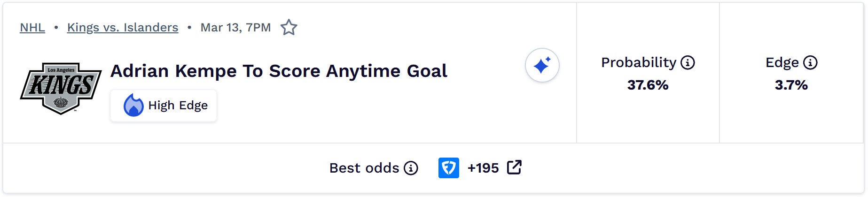Click the info icon beside Edge

[x=810, y=62]
